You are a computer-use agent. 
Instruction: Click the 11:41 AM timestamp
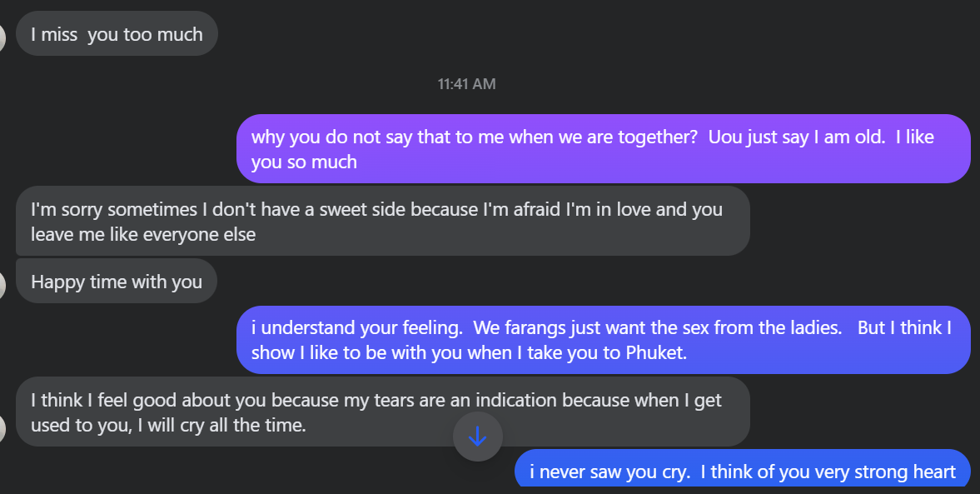(466, 83)
